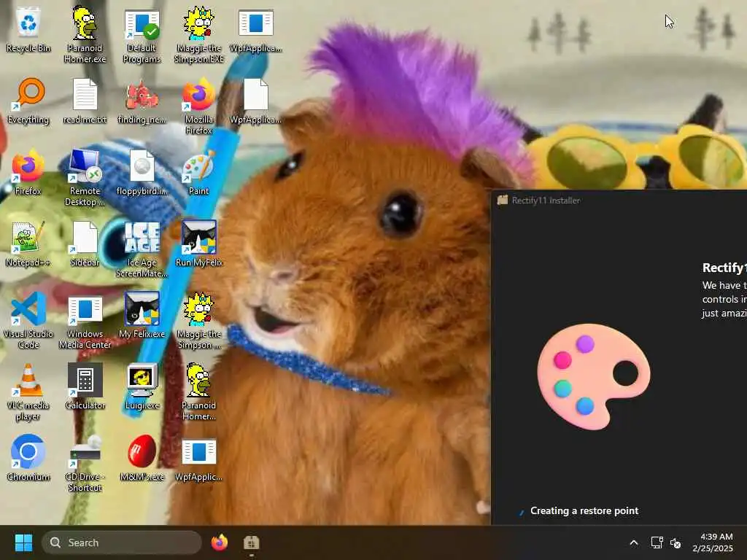This screenshot has width=747, height=560.
Task: Open the muted volume tray icon
Action: point(676,542)
